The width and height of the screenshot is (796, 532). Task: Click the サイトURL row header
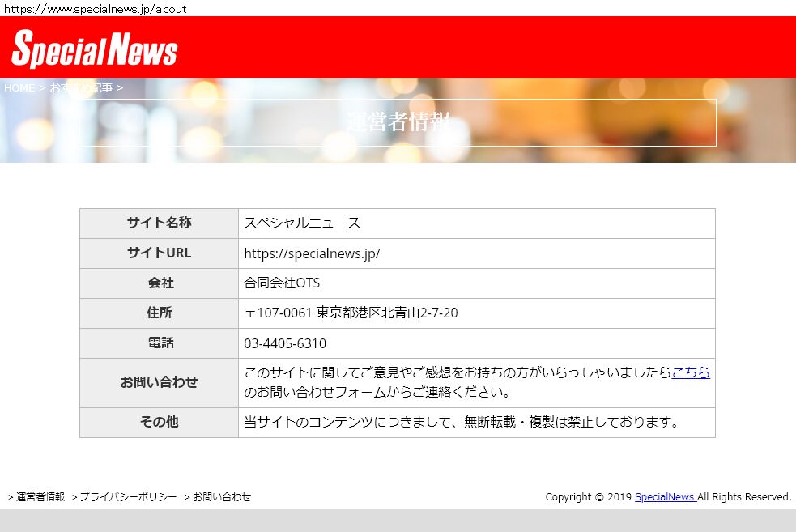(x=159, y=253)
